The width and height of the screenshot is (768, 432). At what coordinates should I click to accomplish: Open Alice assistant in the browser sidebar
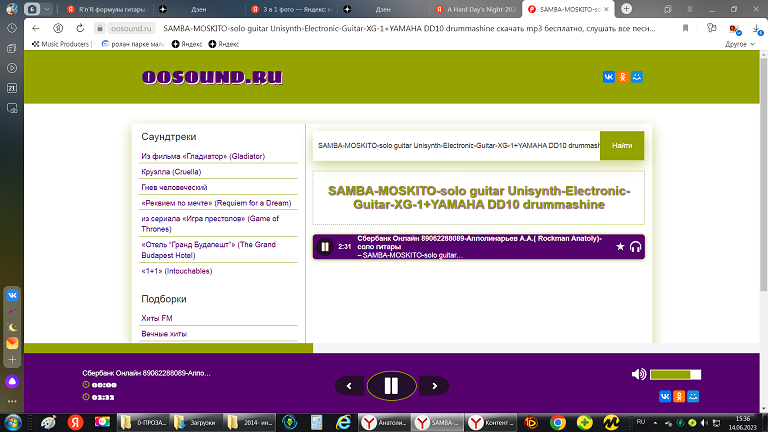(x=12, y=382)
